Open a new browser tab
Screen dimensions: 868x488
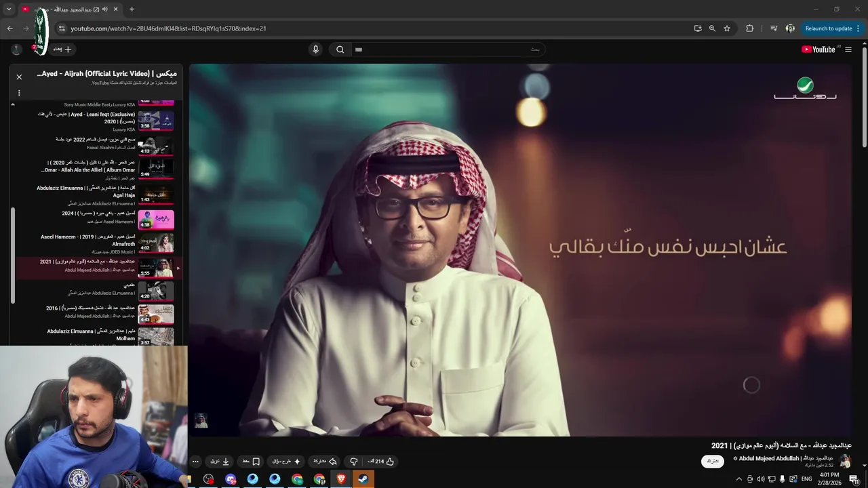[x=132, y=9]
